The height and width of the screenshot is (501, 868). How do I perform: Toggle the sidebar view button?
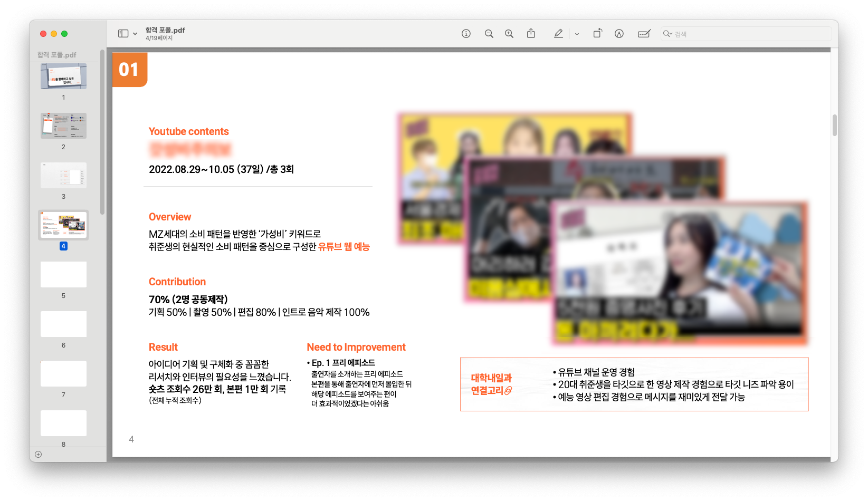[123, 34]
